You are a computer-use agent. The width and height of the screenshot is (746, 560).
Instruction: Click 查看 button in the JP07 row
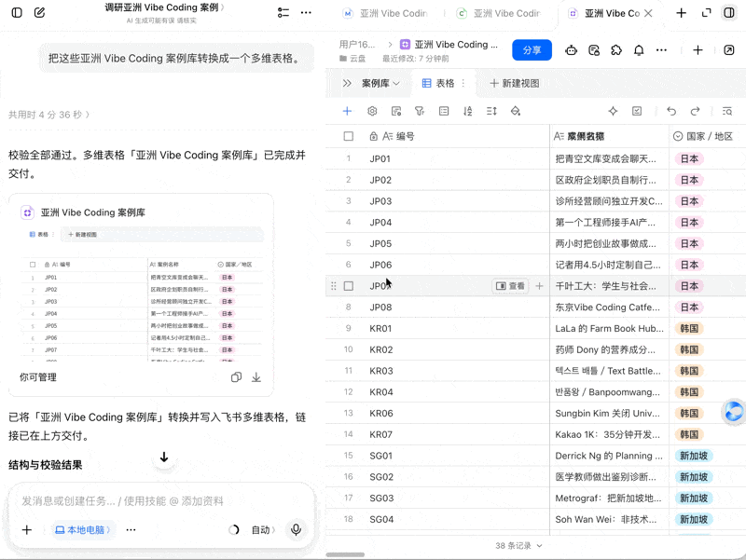point(510,286)
